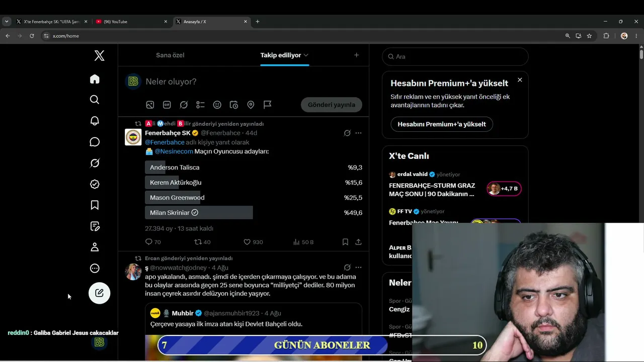This screenshot has width=644, height=362.
Task: Tag a location with the pin icon
Action: point(251,105)
